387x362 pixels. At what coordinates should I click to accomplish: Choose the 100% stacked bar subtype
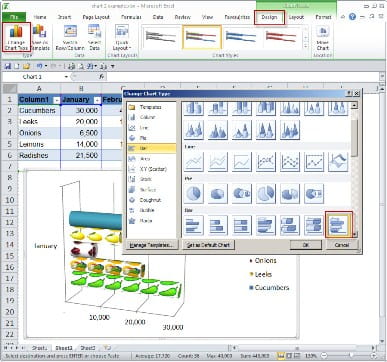coord(242,225)
